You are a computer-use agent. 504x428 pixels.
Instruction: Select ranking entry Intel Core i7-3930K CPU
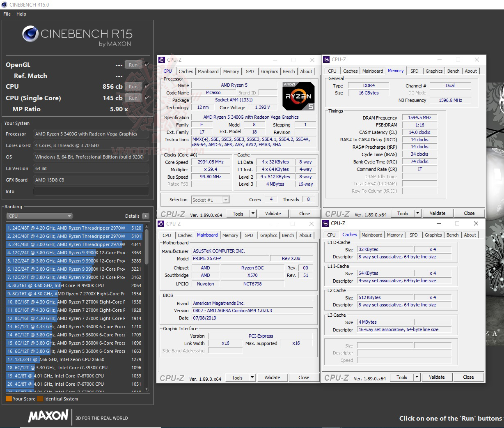pyautogui.click(x=74, y=368)
